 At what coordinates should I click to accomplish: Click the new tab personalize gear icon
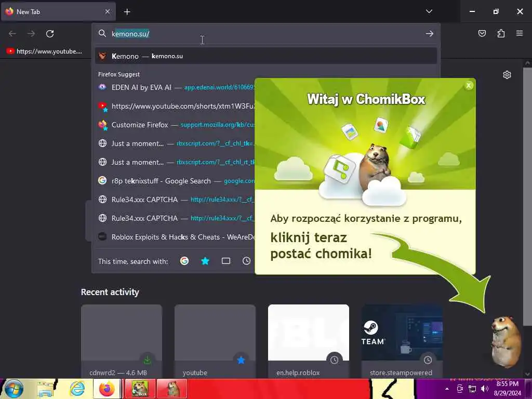tap(507, 75)
